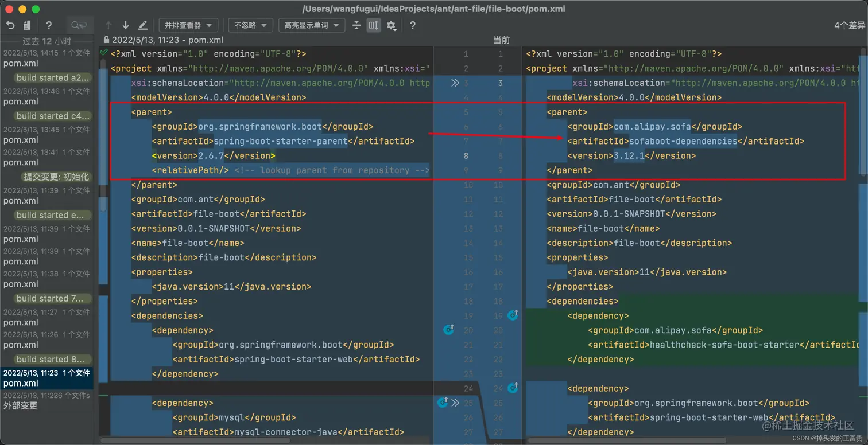868x445 pixels.
Task: Click the lock icon beside the 11:23 revision title
Action: [106, 40]
